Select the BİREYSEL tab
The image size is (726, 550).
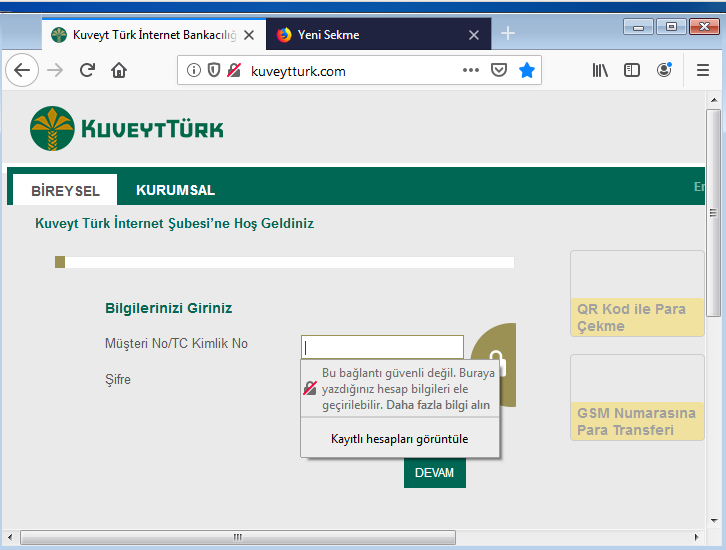[x=65, y=190]
